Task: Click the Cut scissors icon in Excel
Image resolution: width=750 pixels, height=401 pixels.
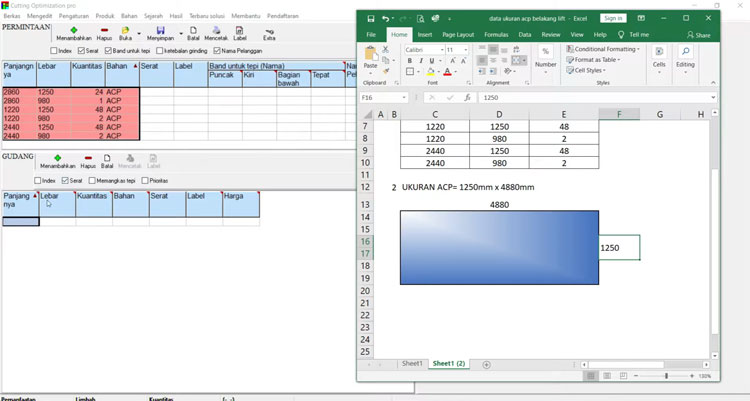Action: [386, 49]
